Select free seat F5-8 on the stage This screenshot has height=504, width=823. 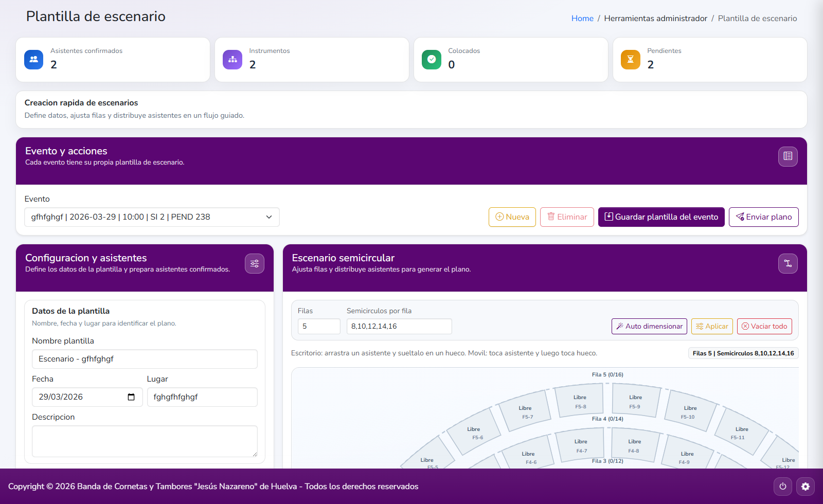point(580,401)
